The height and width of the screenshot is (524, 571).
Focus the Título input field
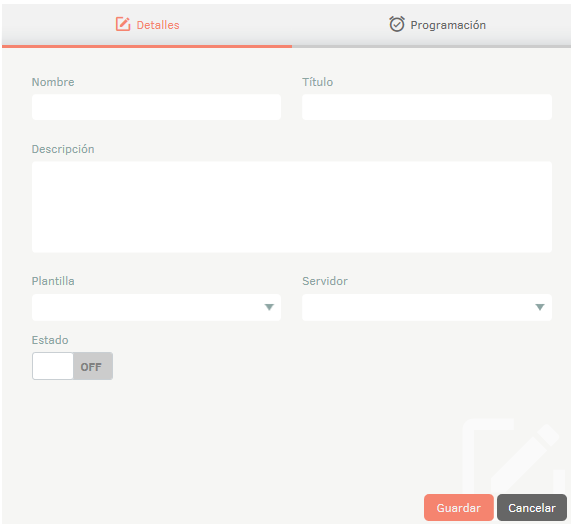click(427, 107)
